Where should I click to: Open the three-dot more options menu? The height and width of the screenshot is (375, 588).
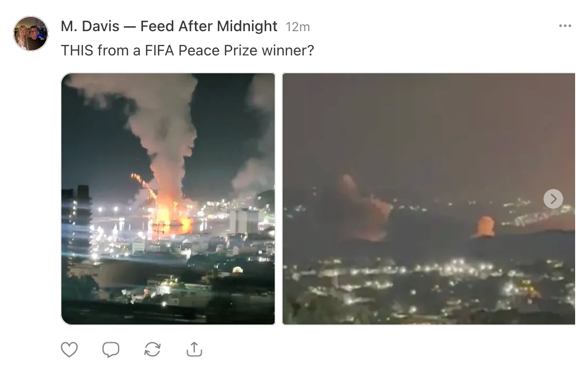[x=565, y=26]
